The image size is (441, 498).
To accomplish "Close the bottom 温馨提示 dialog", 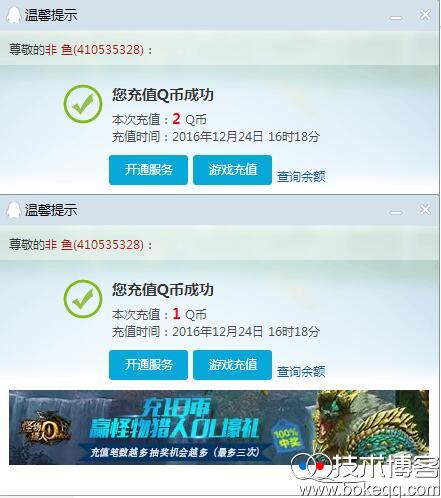I will click(x=425, y=209).
